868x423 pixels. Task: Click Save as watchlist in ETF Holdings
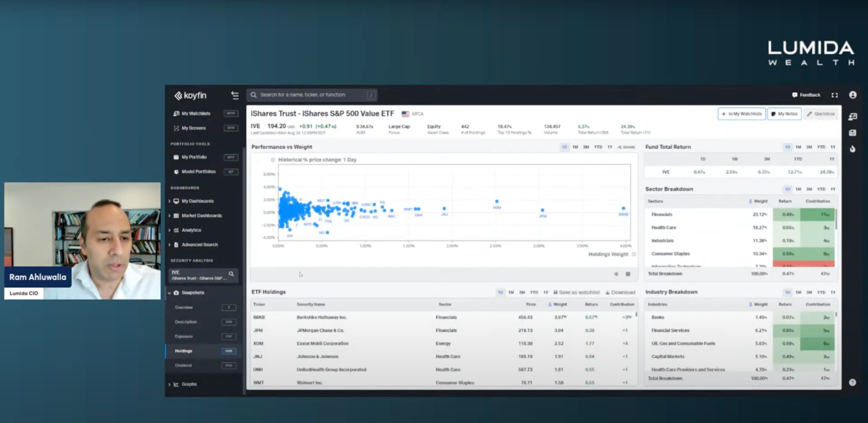click(x=576, y=292)
